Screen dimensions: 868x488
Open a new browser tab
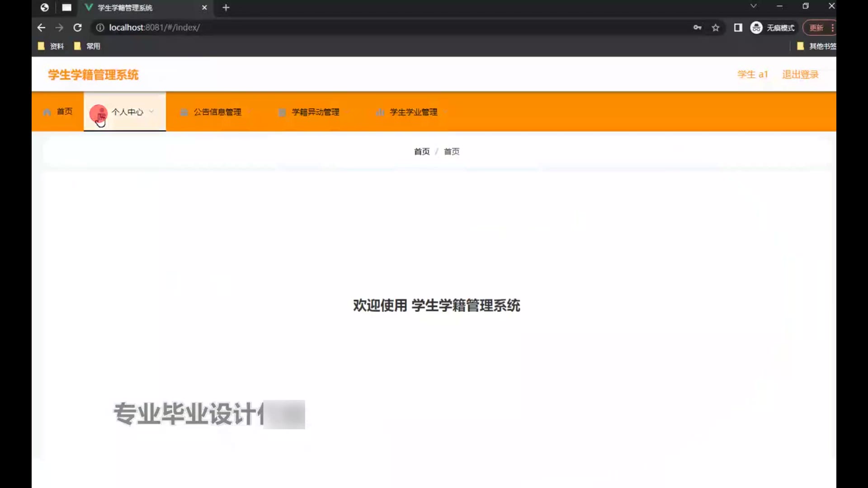(226, 8)
